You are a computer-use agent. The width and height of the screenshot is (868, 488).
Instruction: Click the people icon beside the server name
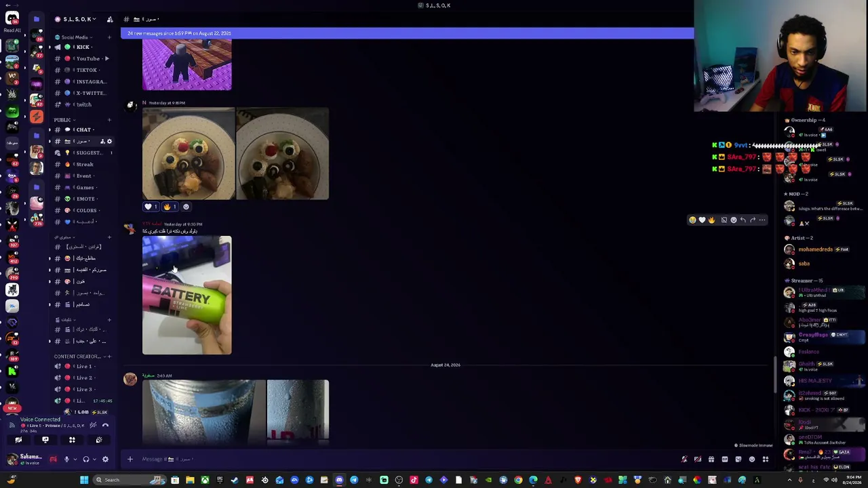coord(110,19)
